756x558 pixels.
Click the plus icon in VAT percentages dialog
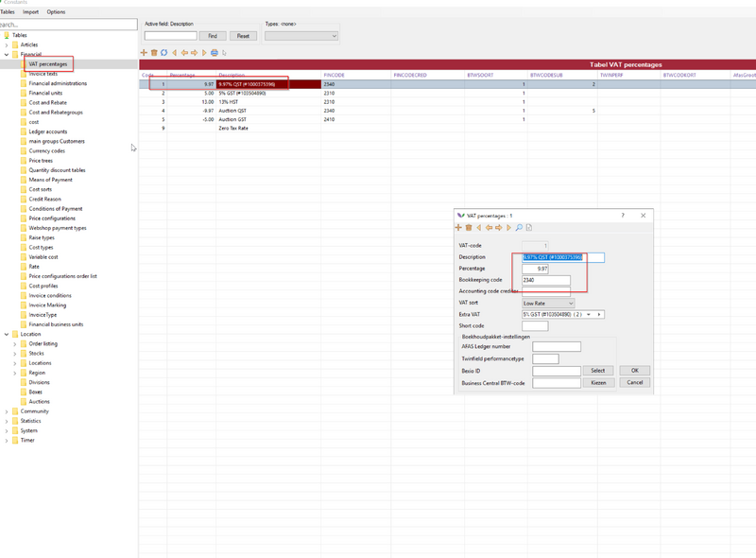click(459, 228)
